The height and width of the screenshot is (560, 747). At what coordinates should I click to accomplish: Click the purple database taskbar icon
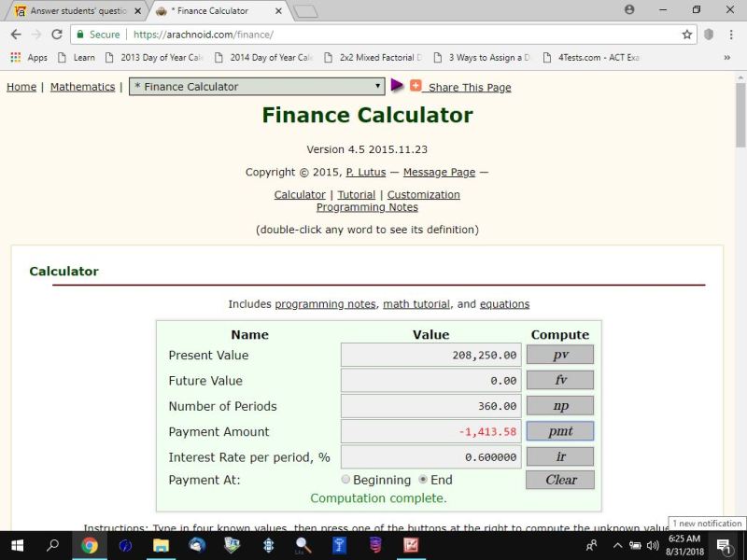pos(375,545)
